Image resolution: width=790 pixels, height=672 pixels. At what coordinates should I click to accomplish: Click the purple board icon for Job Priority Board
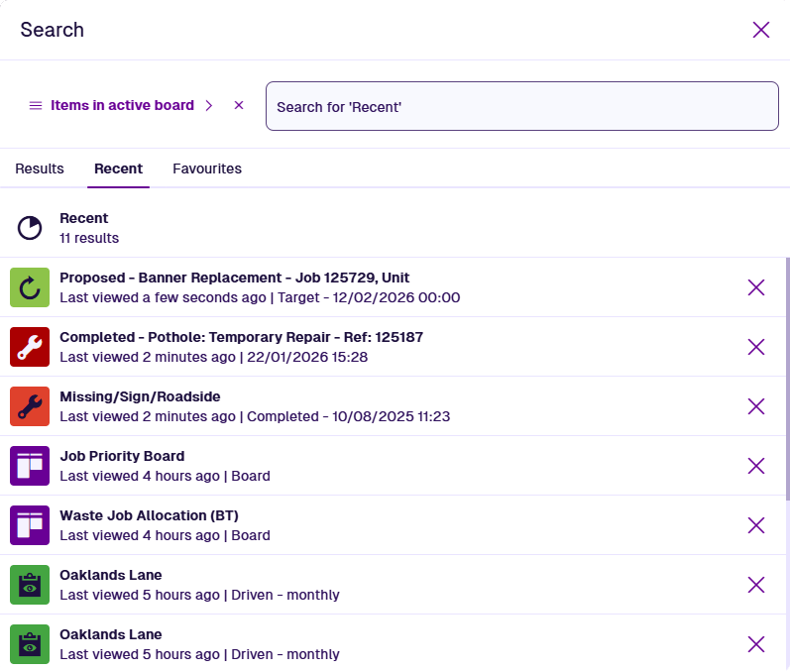[30, 466]
